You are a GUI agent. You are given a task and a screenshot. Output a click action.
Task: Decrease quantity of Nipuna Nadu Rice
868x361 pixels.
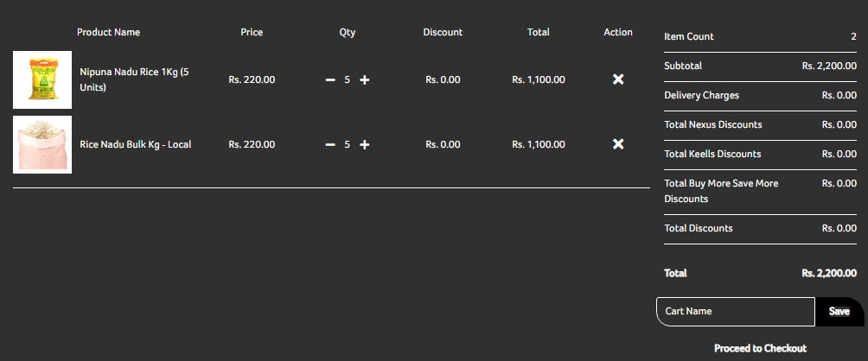tap(330, 80)
